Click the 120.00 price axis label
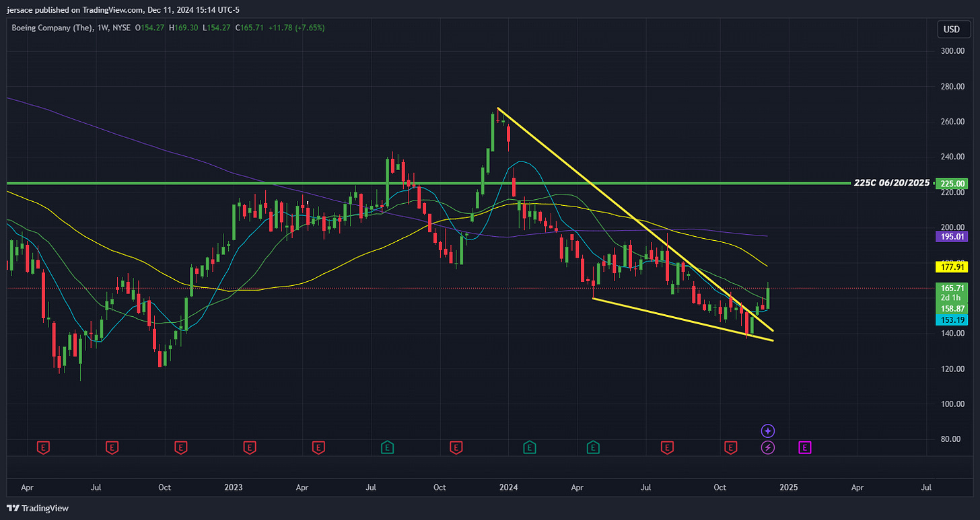This screenshot has width=980, height=520. click(951, 369)
